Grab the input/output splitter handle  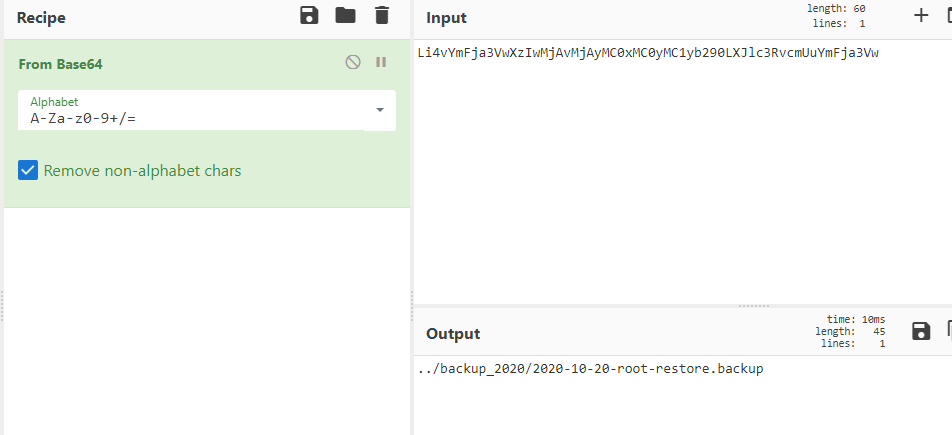[753, 306]
